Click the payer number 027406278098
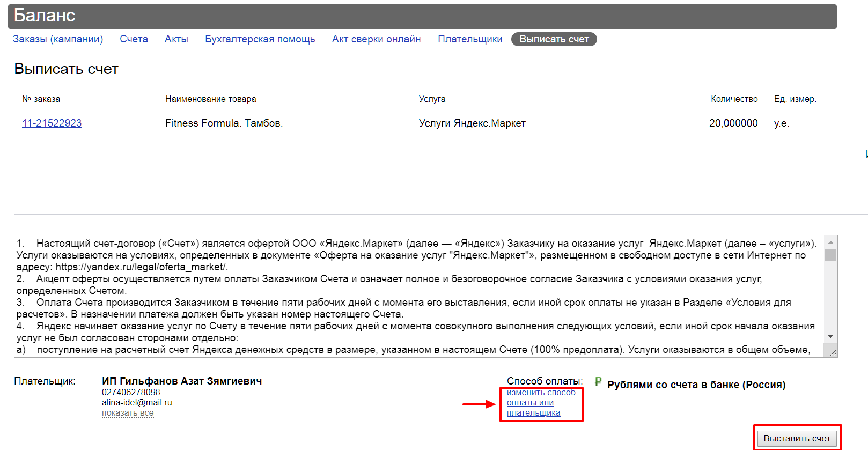The width and height of the screenshot is (868, 450). click(x=131, y=393)
